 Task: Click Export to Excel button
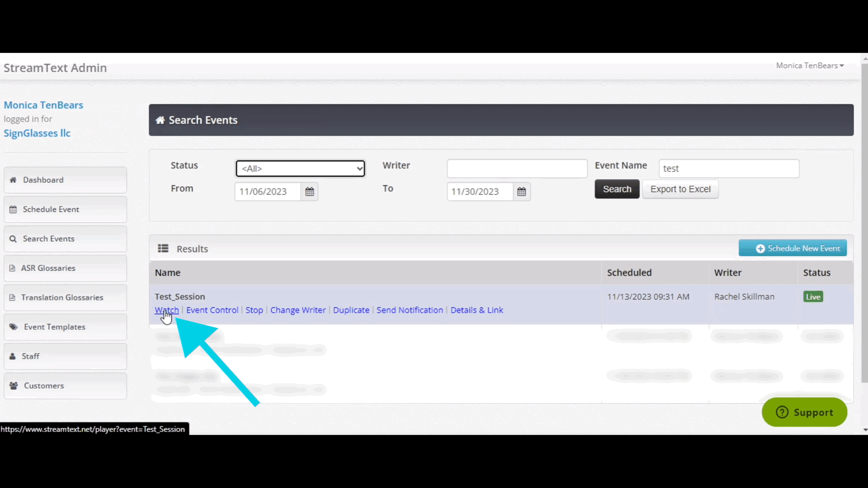click(x=680, y=189)
